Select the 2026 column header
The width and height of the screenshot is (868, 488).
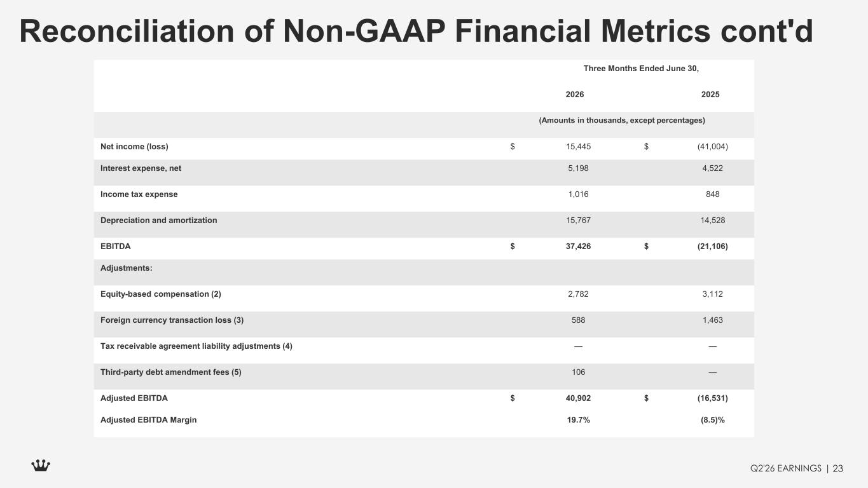[x=575, y=95]
